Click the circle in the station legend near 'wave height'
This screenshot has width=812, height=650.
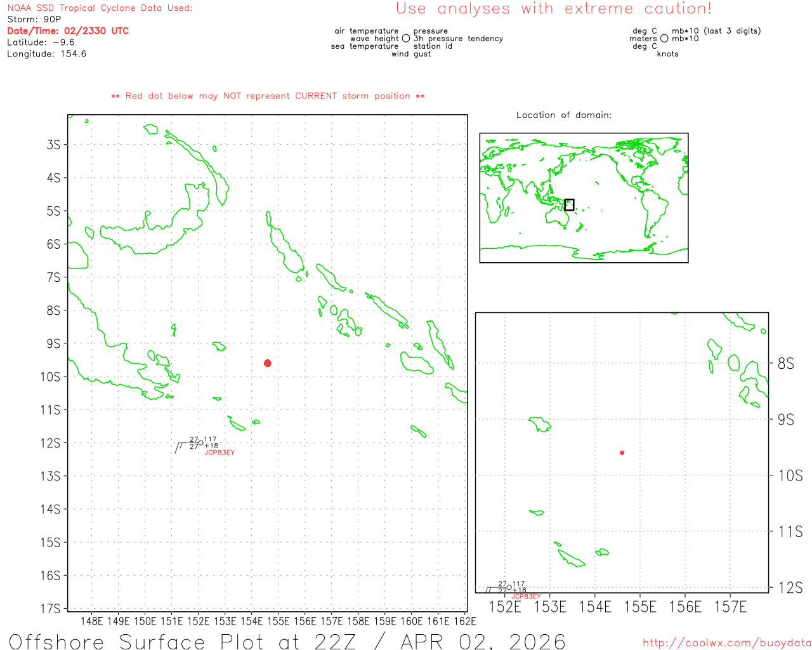(x=406, y=39)
